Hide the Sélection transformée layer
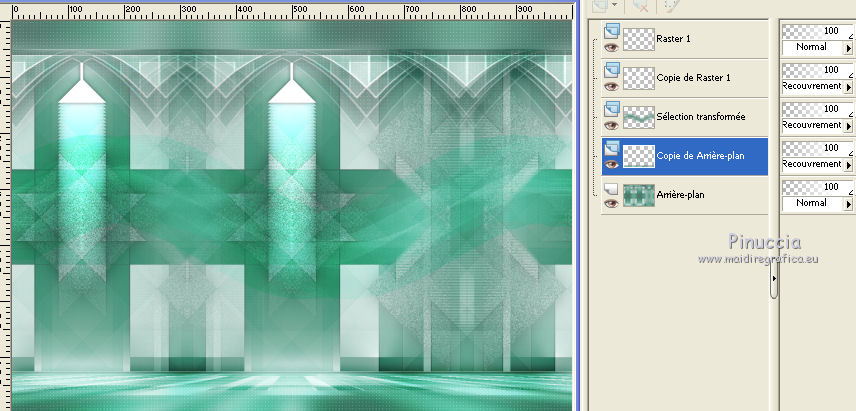Viewport: 856px width, 411px height. [x=611, y=126]
